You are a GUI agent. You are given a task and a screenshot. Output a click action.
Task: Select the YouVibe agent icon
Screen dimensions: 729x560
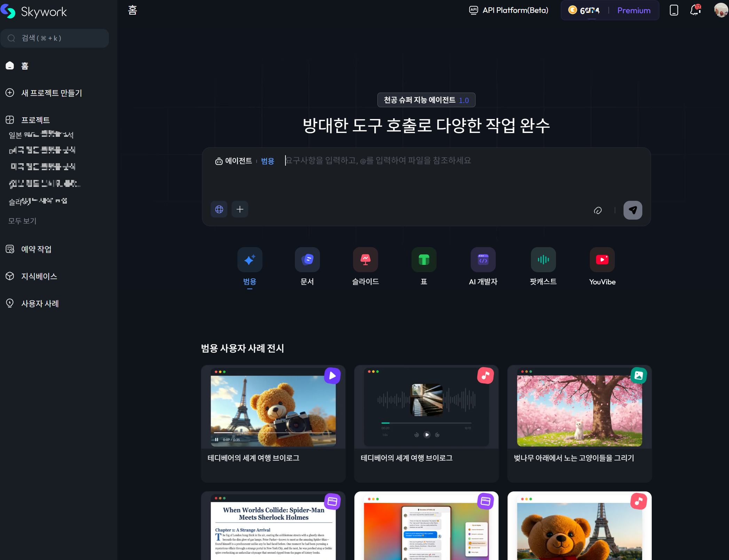point(602,260)
